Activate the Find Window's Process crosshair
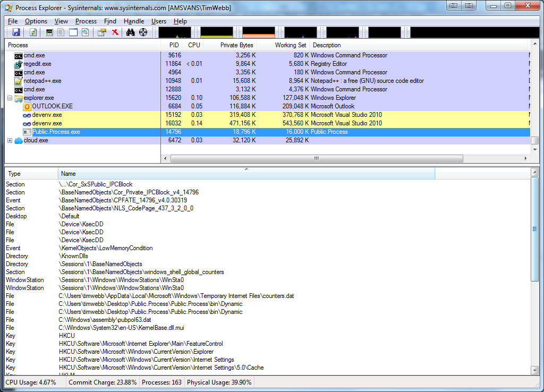The width and height of the screenshot is (544, 392). click(143, 32)
